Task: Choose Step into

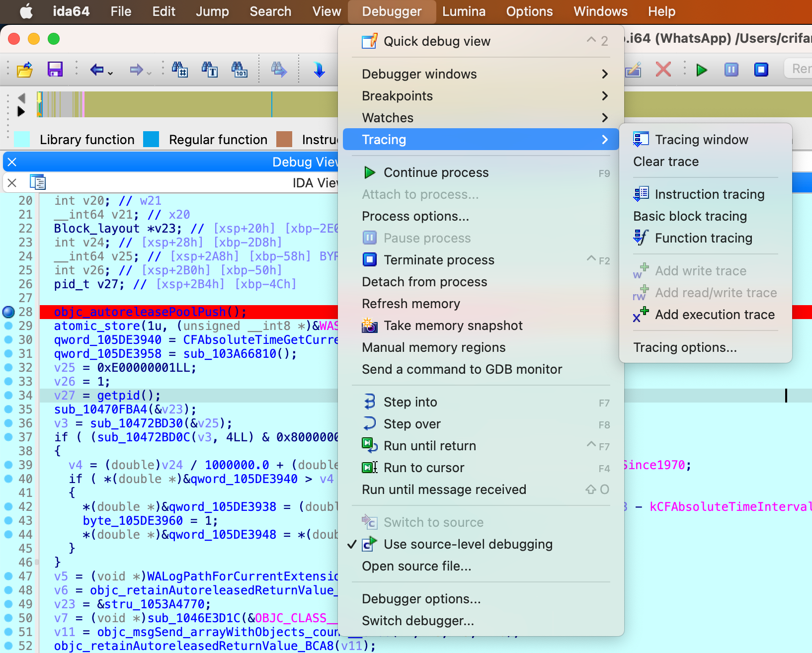Action: [x=481, y=402]
